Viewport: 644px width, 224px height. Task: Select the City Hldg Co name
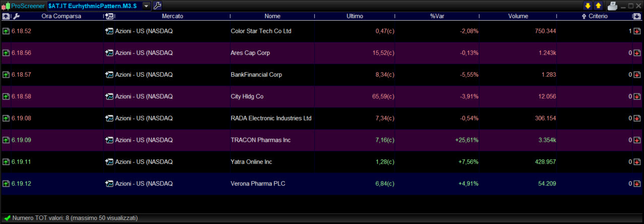(247, 96)
